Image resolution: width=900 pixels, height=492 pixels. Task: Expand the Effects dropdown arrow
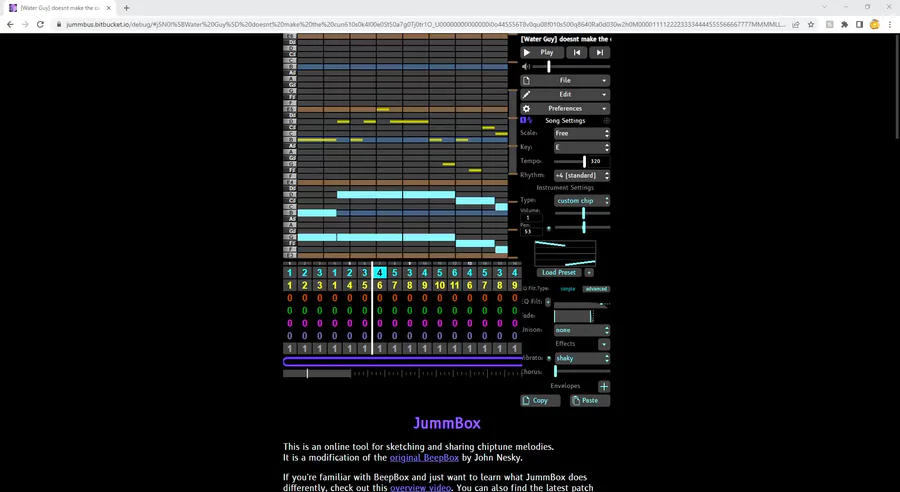pos(604,344)
